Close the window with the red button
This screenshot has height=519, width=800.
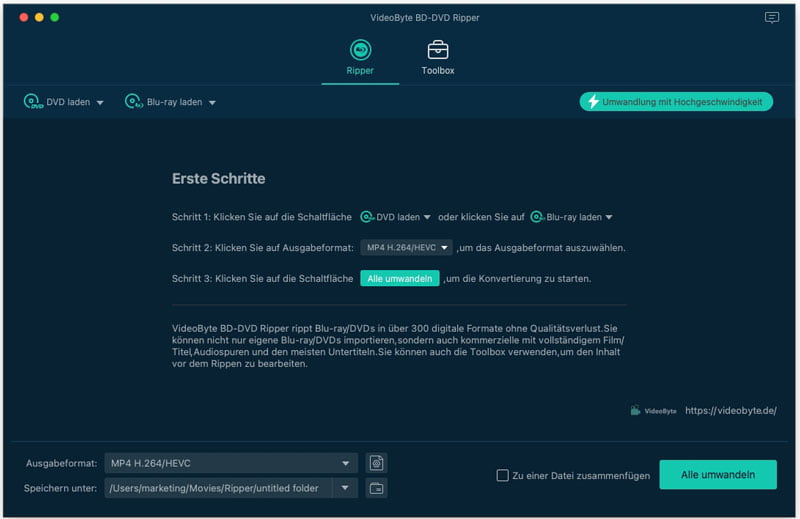pyautogui.click(x=23, y=17)
